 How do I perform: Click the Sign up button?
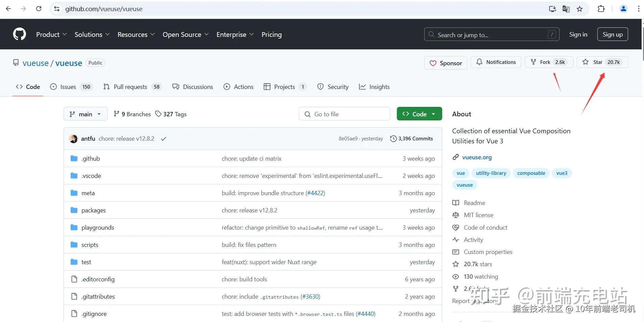pyautogui.click(x=613, y=34)
